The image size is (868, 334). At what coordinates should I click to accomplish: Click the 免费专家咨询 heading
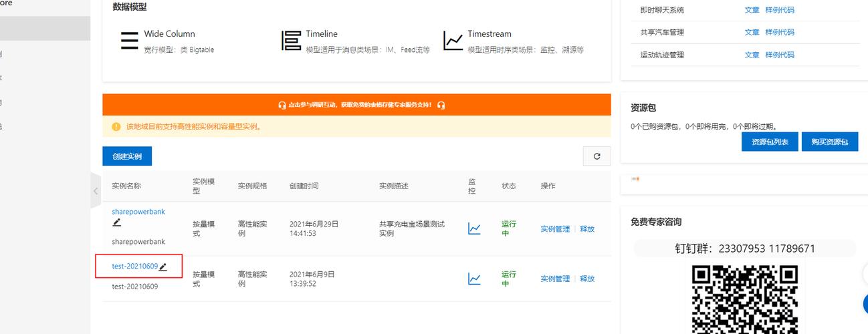(656, 222)
